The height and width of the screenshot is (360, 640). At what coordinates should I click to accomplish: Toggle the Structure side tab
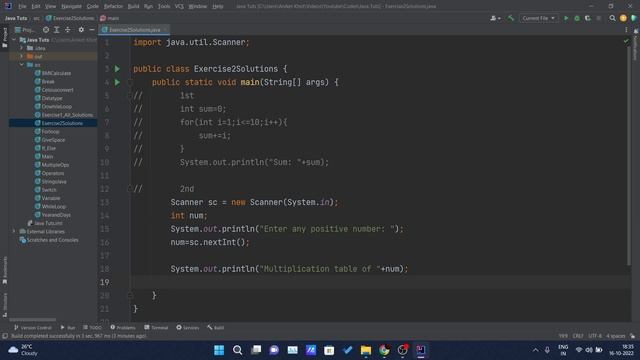click(4, 304)
